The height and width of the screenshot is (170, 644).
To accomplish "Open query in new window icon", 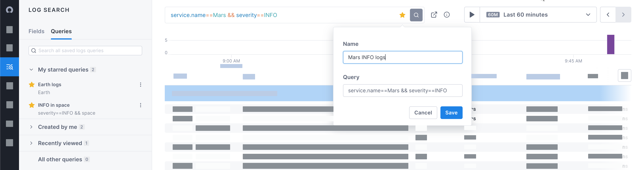I will (434, 15).
